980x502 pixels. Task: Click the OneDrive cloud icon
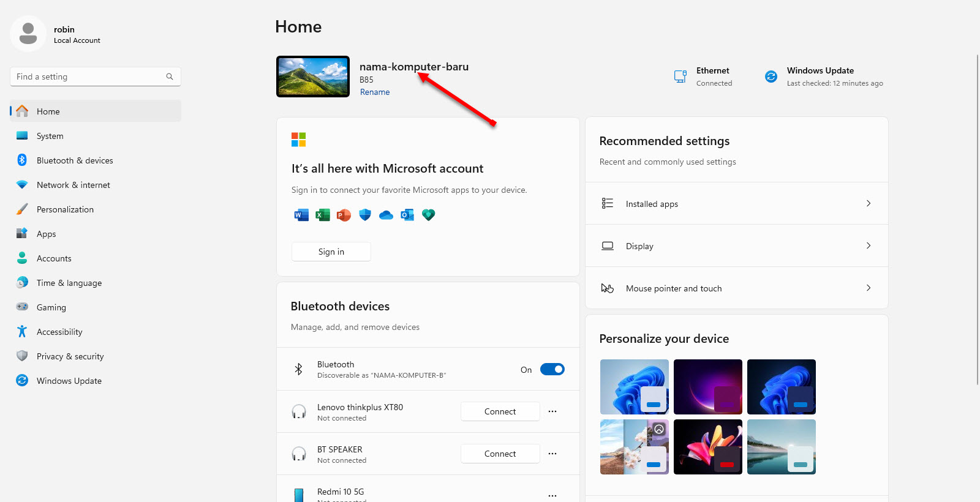pos(386,215)
